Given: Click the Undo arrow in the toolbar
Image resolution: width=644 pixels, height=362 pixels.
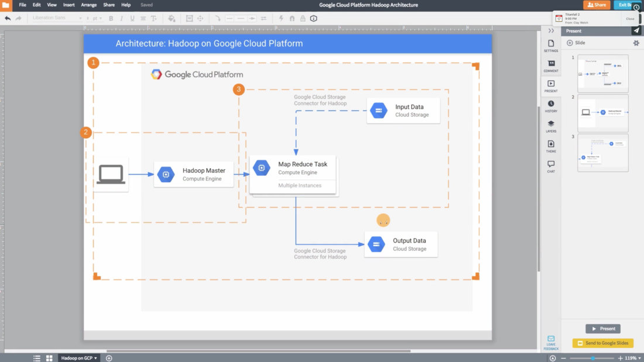Looking at the screenshot, I should (8, 18).
